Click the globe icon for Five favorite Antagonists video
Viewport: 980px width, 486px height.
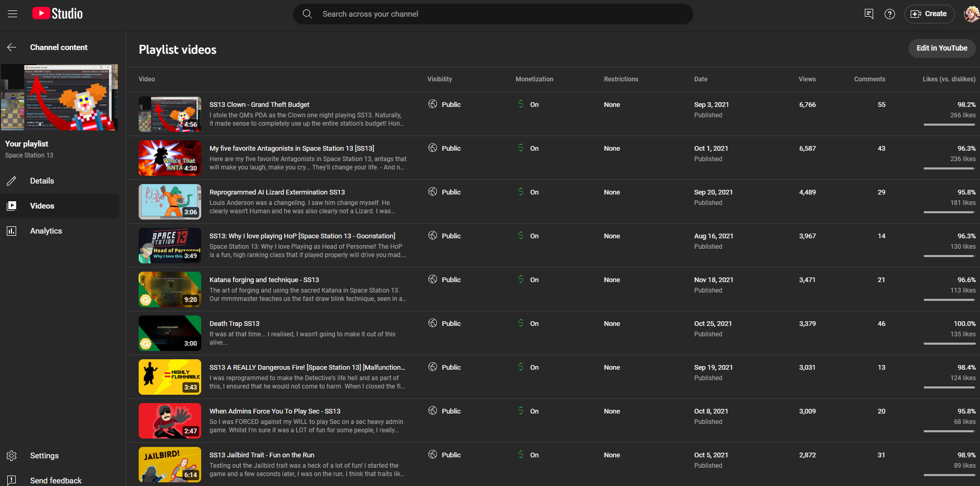(433, 148)
